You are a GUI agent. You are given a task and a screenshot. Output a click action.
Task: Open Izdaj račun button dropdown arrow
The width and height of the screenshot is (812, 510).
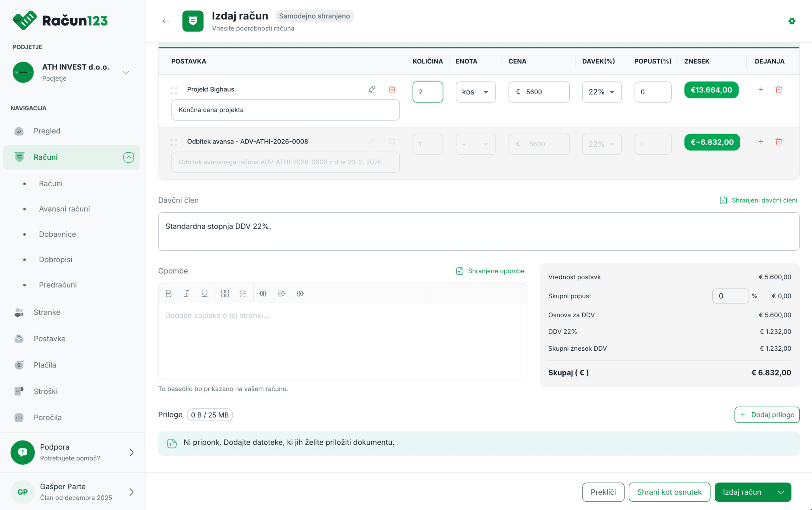coord(780,492)
